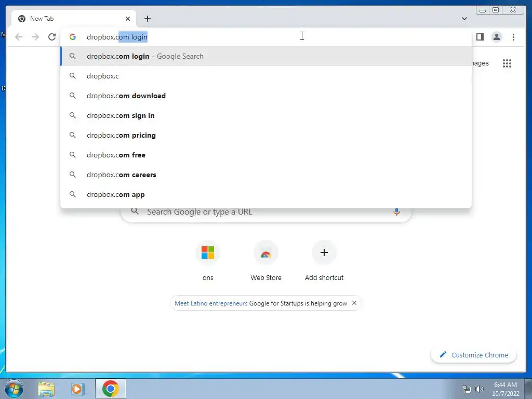
Task: Open a new tab with plus button
Action: click(x=147, y=19)
